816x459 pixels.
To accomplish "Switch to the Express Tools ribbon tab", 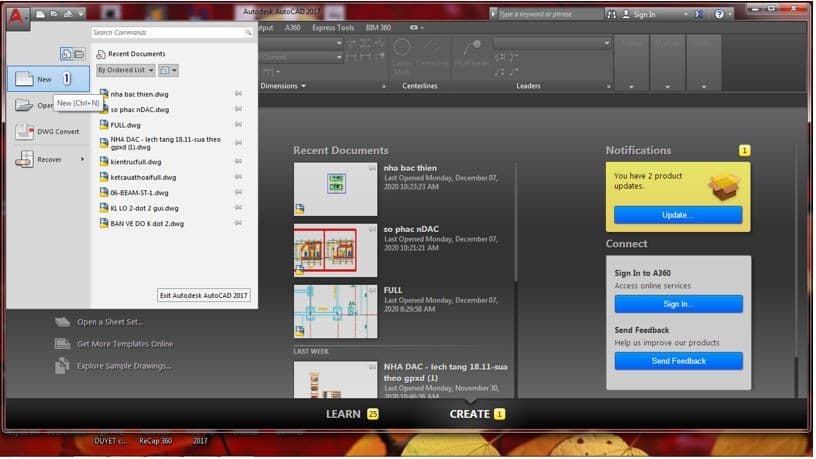I will coord(334,28).
